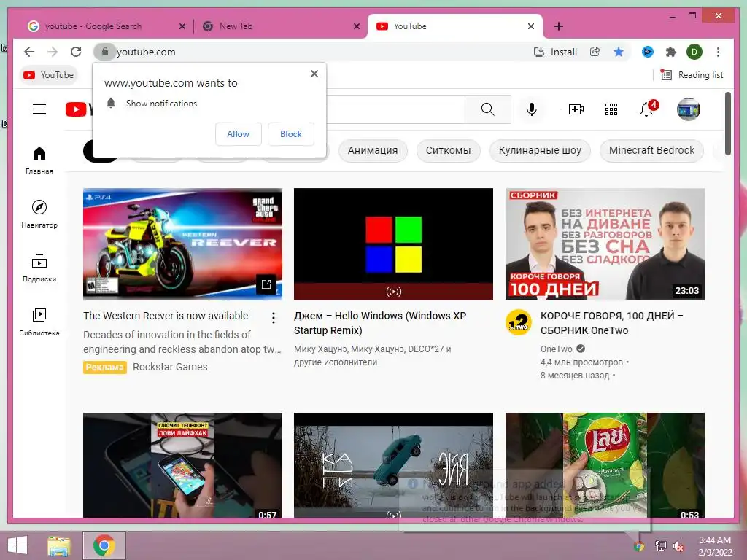Select the Minecraft Bedrock filter chip
The width and height of the screenshot is (747, 560).
651,150
